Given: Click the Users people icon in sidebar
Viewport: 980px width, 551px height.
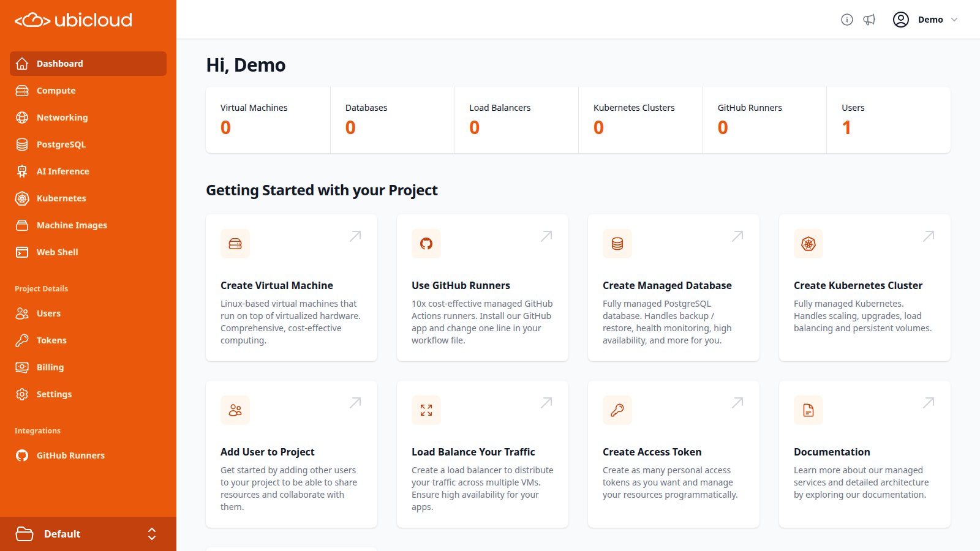Looking at the screenshot, I should coord(22,313).
